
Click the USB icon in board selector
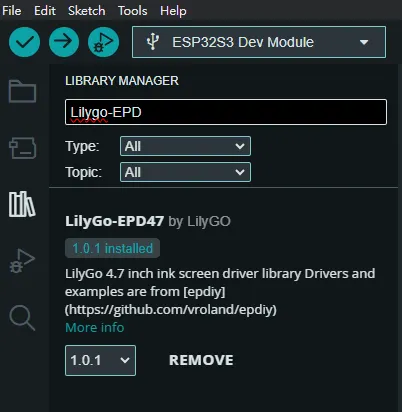click(153, 42)
